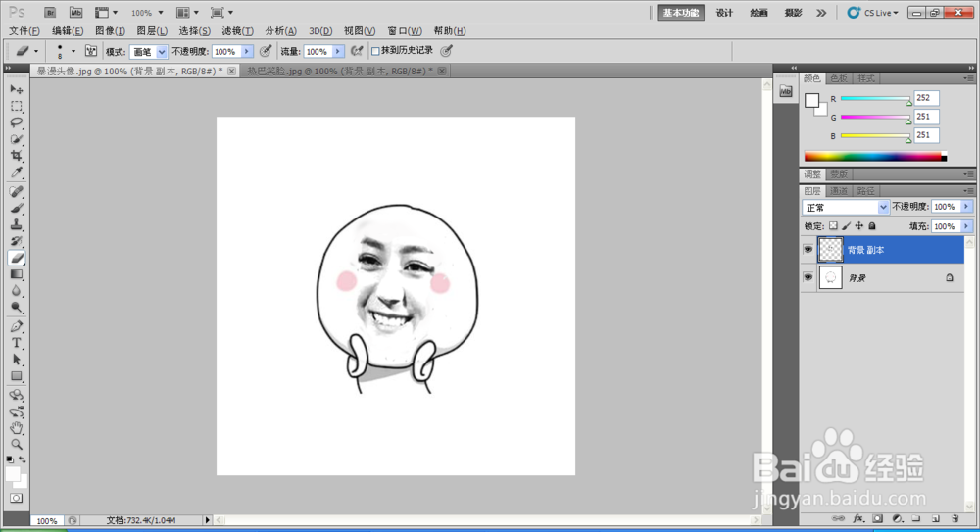Select the Type tool

coord(17,343)
